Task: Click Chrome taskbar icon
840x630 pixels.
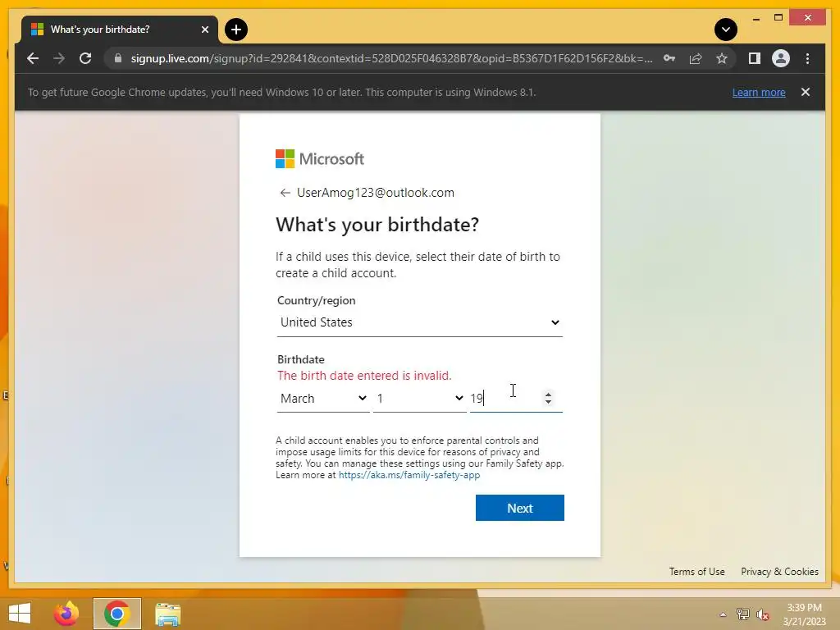Action: coord(116,614)
